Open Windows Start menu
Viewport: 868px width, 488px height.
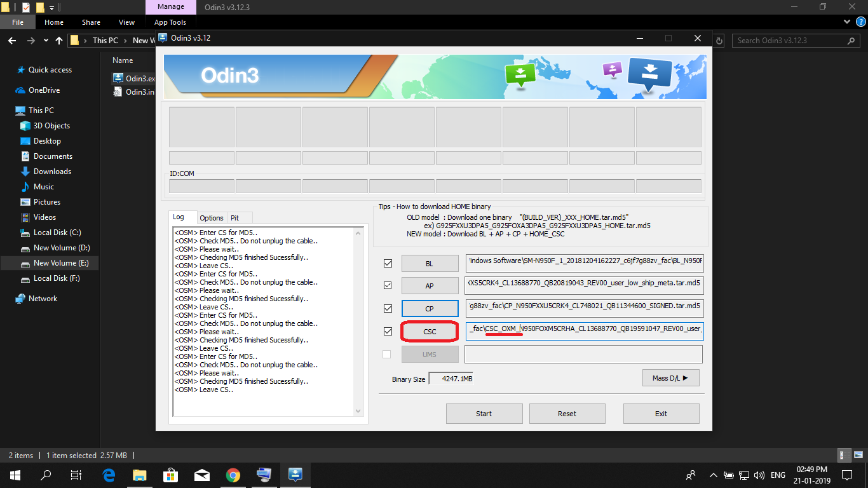click(x=15, y=475)
